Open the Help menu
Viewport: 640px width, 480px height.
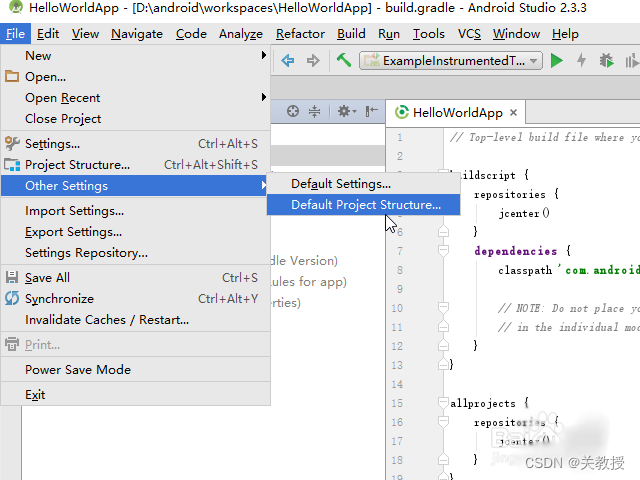(565, 34)
